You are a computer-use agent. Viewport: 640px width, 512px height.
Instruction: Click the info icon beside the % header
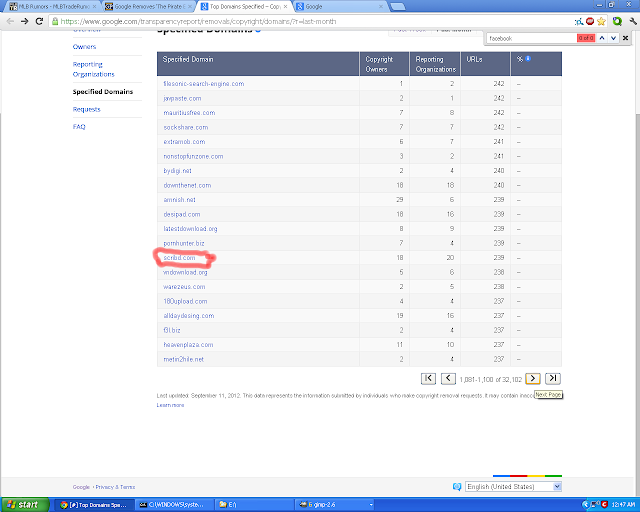(528, 58)
